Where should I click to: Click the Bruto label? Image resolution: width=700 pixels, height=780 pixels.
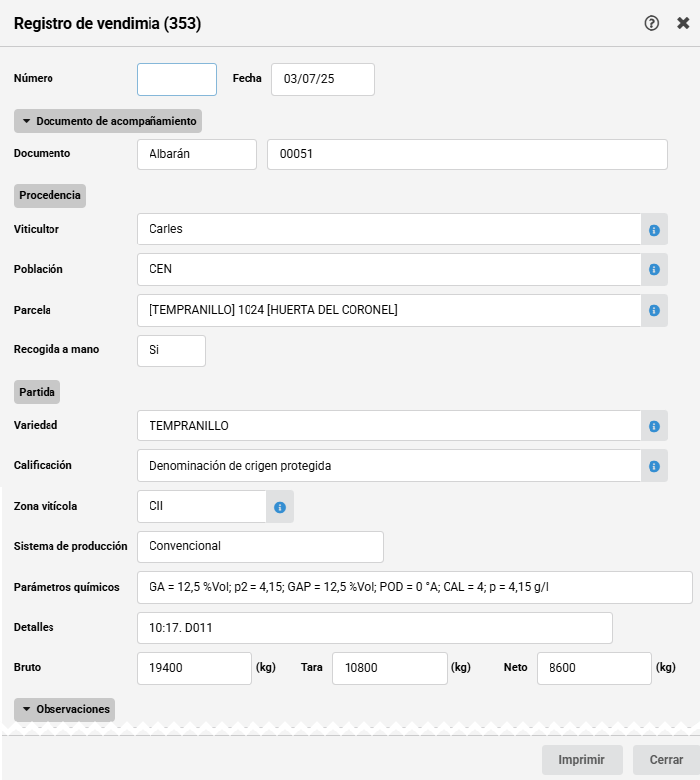point(27,667)
